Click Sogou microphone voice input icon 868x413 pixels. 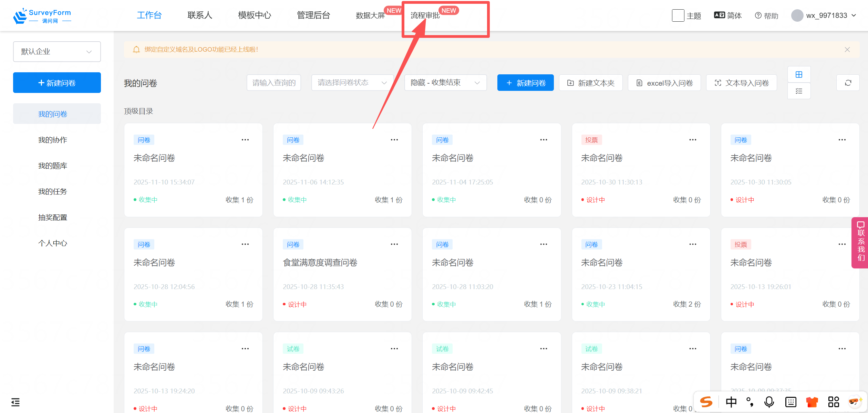769,402
